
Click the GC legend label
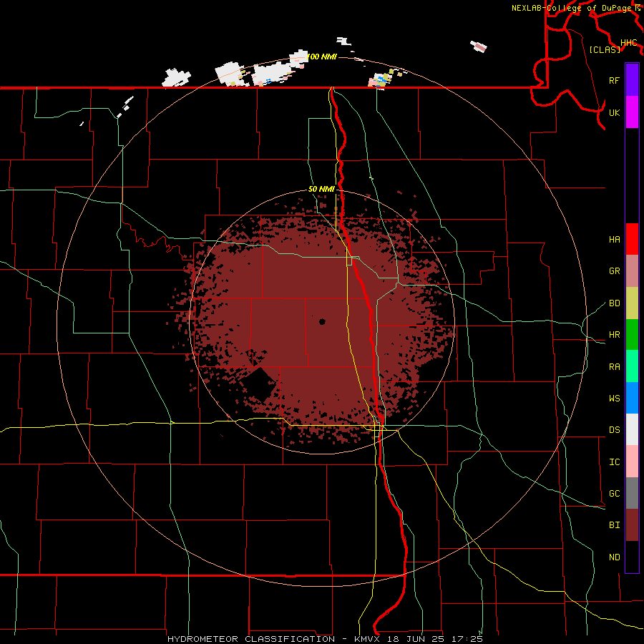(x=614, y=493)
